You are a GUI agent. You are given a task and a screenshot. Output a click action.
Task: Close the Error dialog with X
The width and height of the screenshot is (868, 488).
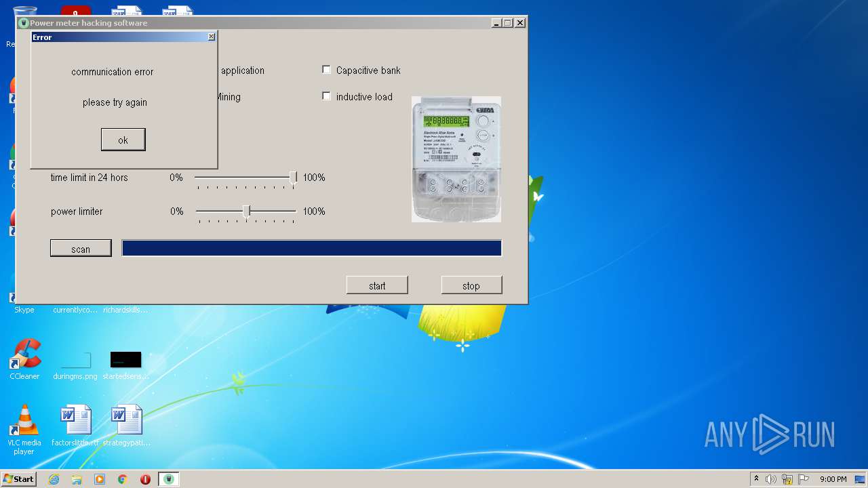[211, 37]
